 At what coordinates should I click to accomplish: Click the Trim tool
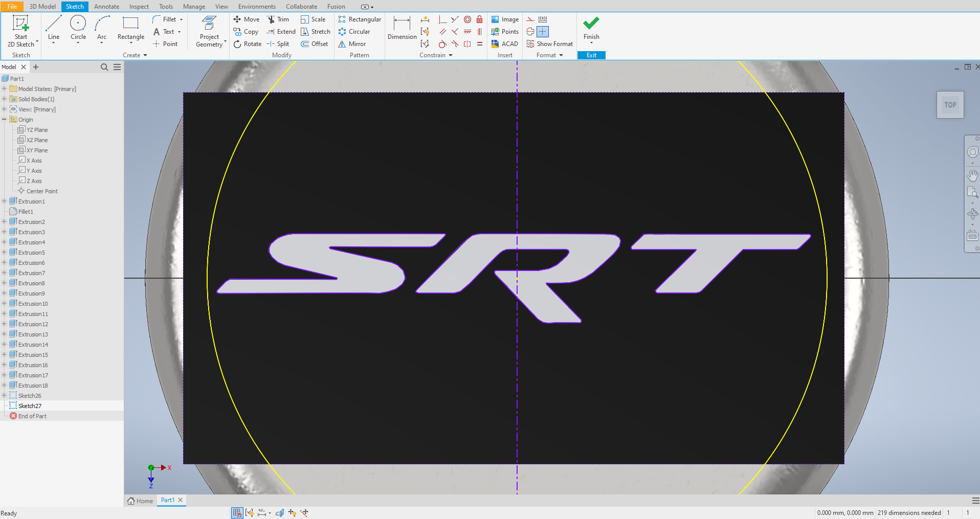pyautogui.click(x=278, y=19)
